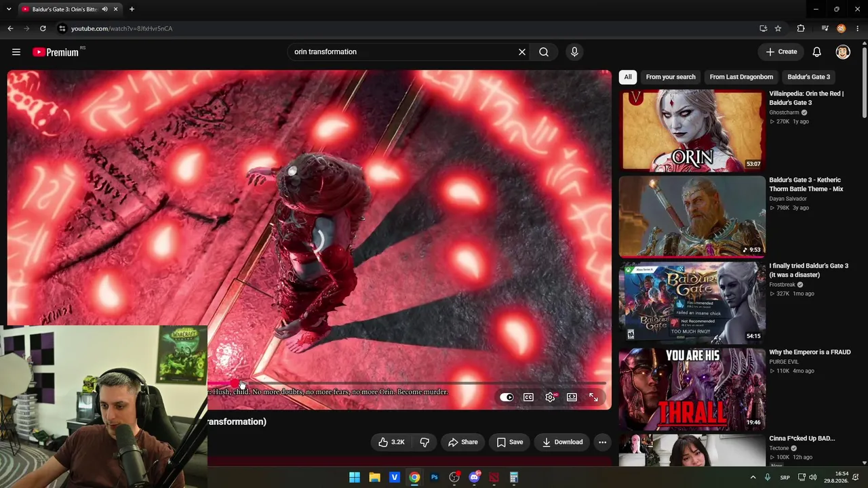Open the Frostbreak channel link

[783, 285]
